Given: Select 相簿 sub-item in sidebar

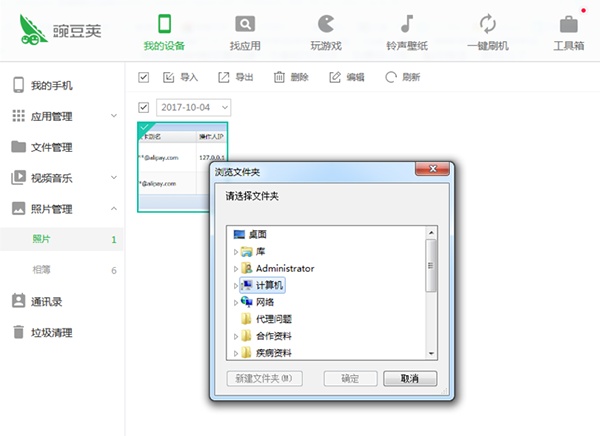Looking at the screenshot, I should (62, 270).
